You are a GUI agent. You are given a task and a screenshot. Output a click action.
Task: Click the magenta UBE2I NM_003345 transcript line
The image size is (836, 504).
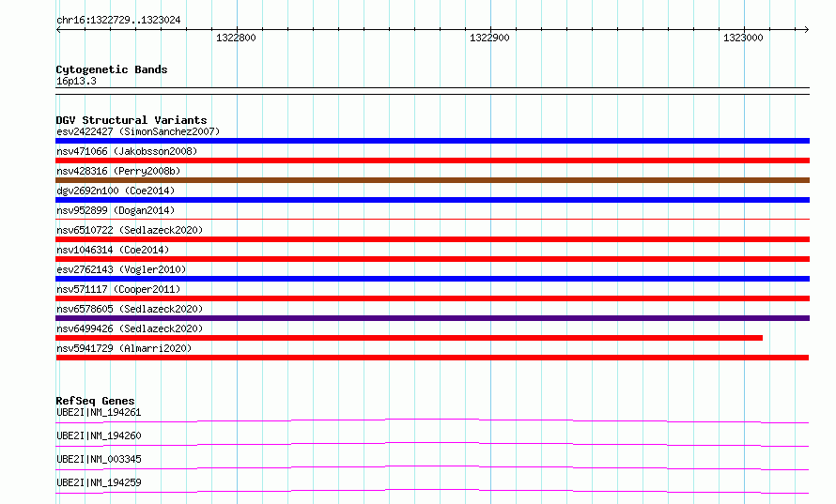(x=432, y=467)
